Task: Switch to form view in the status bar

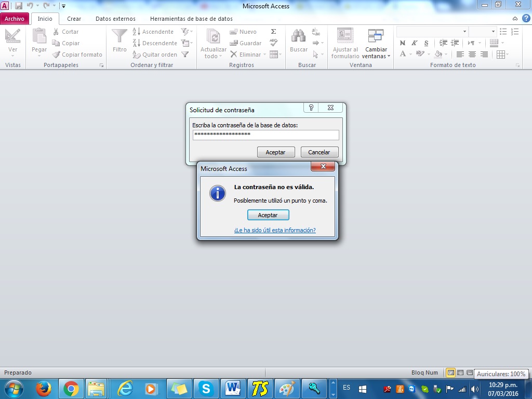Action: (450, 373)
